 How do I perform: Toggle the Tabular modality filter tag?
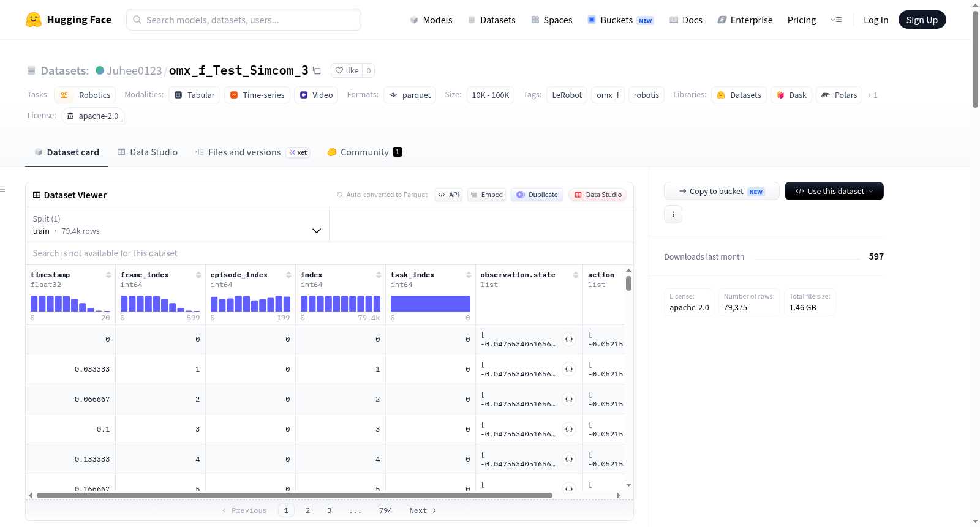pos(195,95)
